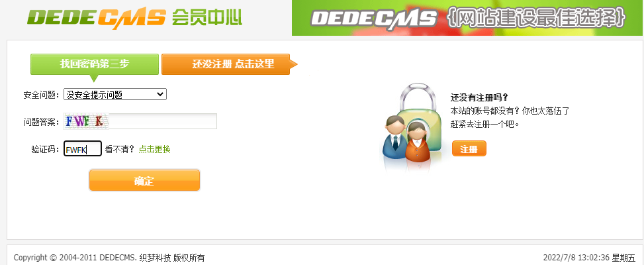Image resolution: width=644 pixels, height=265 pixels.
Task: Click the 点击更换 link to refresh captcha
Action: (x=154, y=149)
